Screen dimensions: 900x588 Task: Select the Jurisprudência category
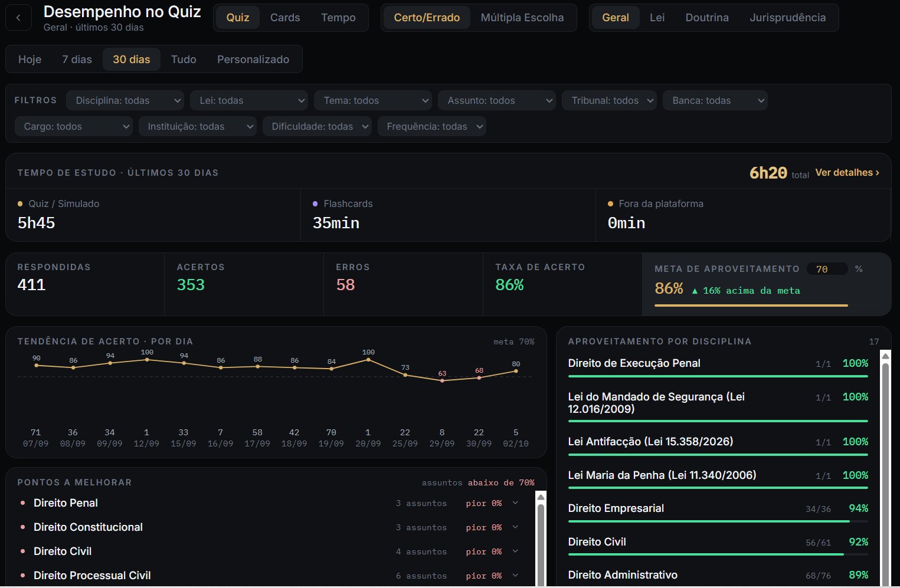[x=788, y=18]
